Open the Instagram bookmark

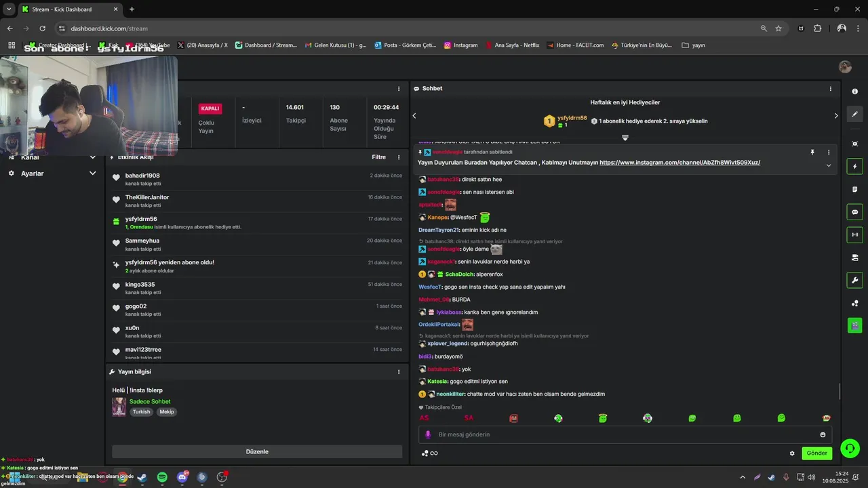point(460,45)
